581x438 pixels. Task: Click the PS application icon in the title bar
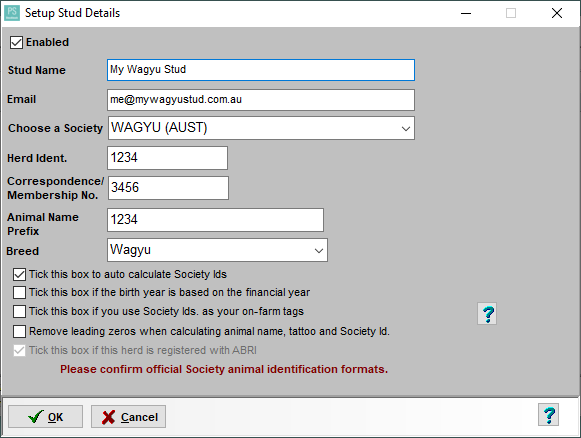[x=12, y=13]
